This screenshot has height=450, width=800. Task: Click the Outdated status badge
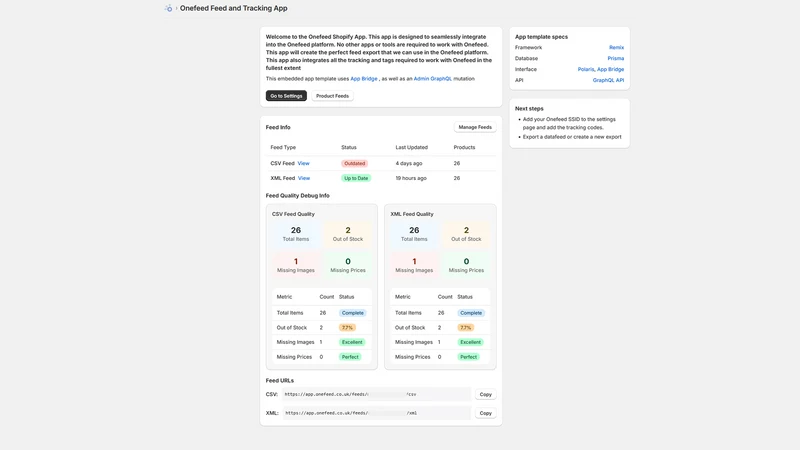point(355,163)
